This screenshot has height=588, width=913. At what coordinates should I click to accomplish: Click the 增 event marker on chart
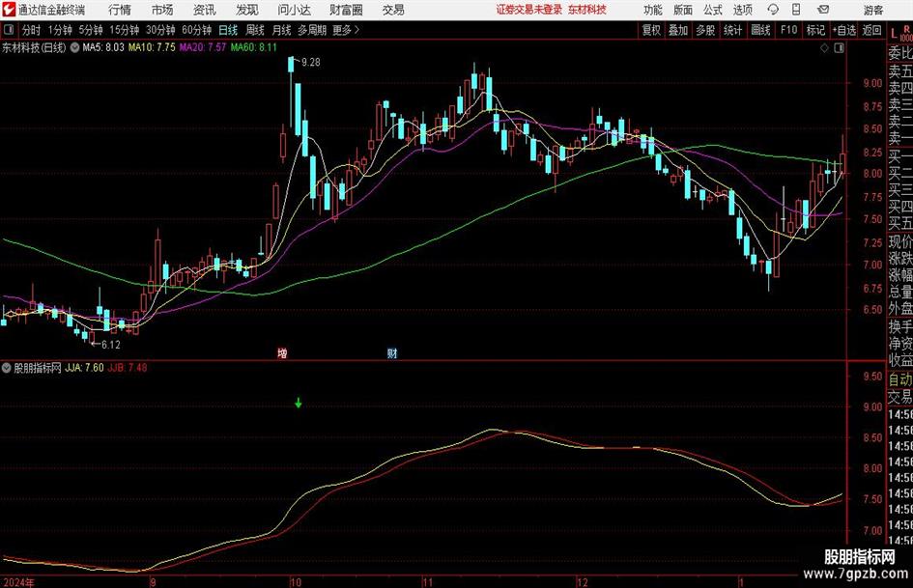[282, 352]
